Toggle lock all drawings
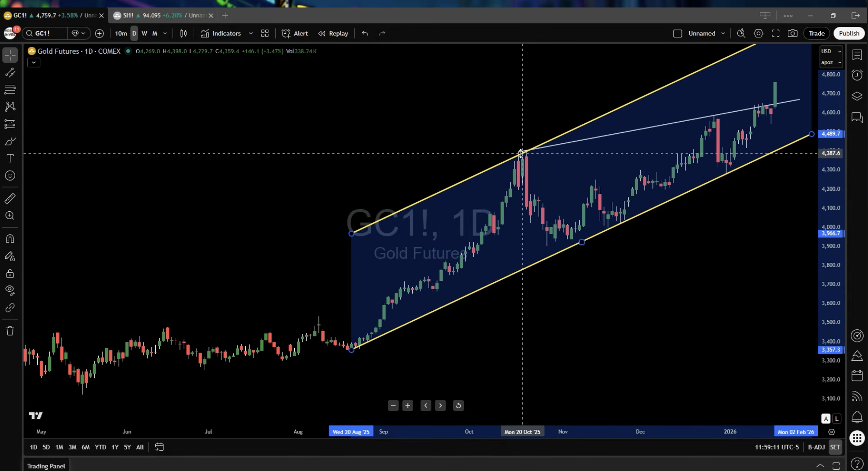Viewport: 868px width, 471px height. coord(10,274)
